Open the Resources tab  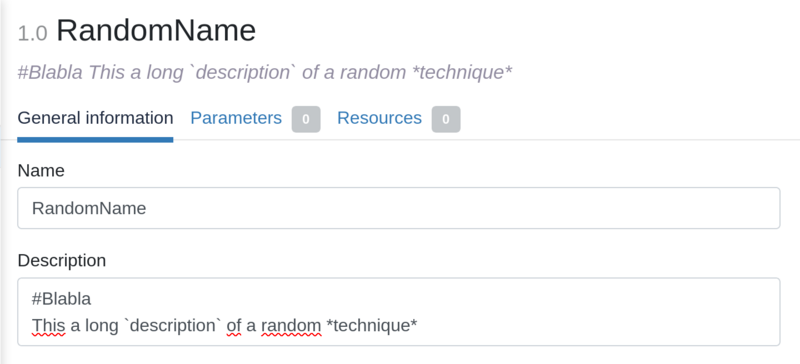pyautogui.click(x=379, y=118)
